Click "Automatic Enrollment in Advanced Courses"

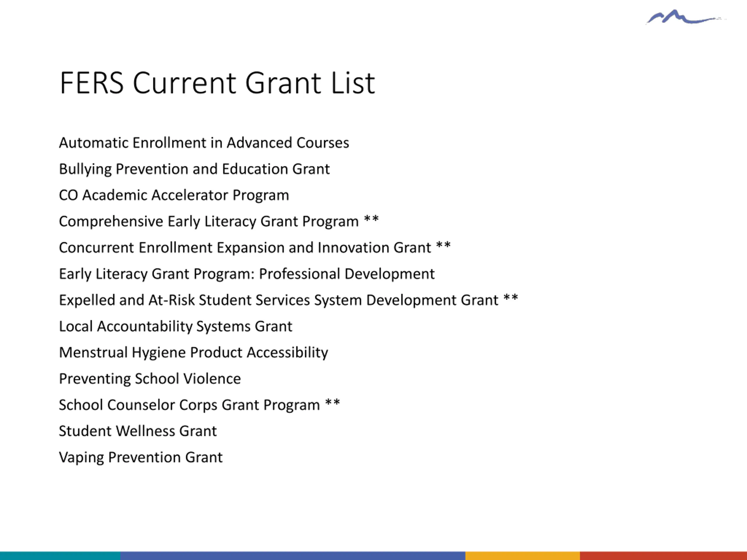point(204,143)
